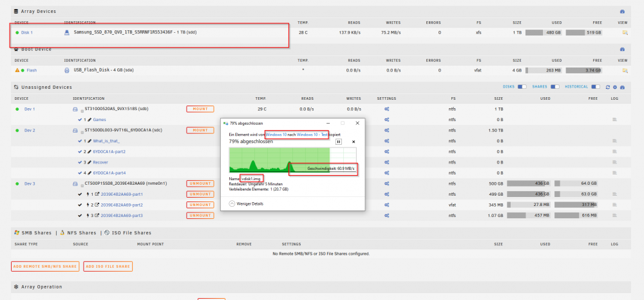Click Disk 1 used space bar 480 GB
Screen dimensions: 644x300
point(544,32)
